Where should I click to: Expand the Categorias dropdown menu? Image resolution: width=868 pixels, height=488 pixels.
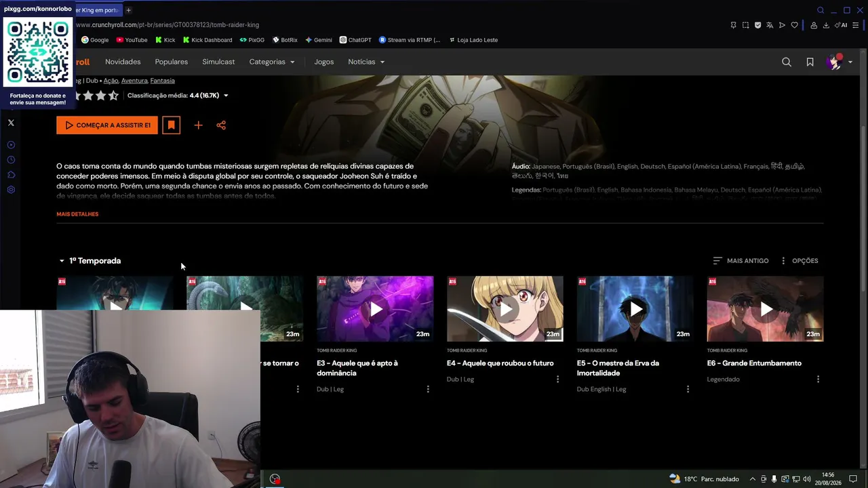pos(272,62)
